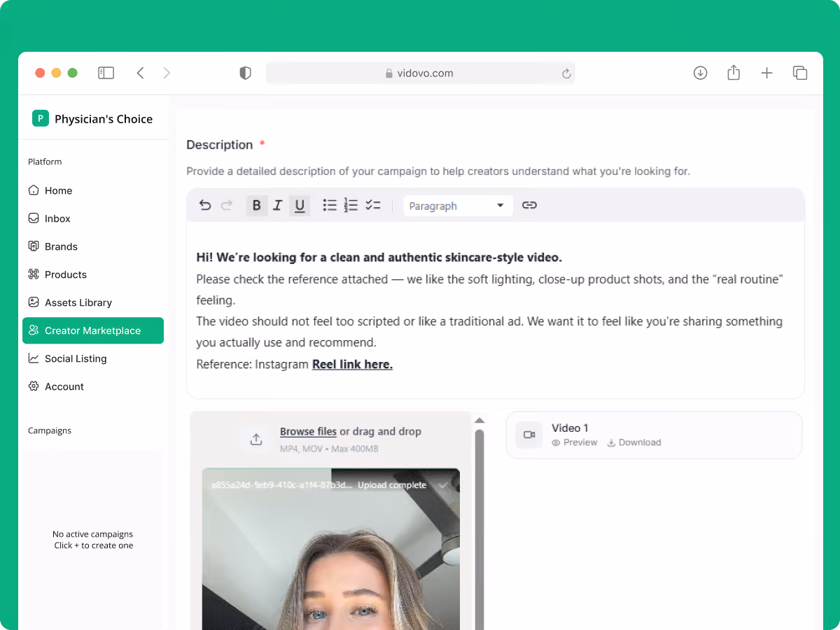Image resolution: width=840 pixels, height=630 pixels.
Task: Redo the edit in editor toolbar
Action: tap(226, 205)
